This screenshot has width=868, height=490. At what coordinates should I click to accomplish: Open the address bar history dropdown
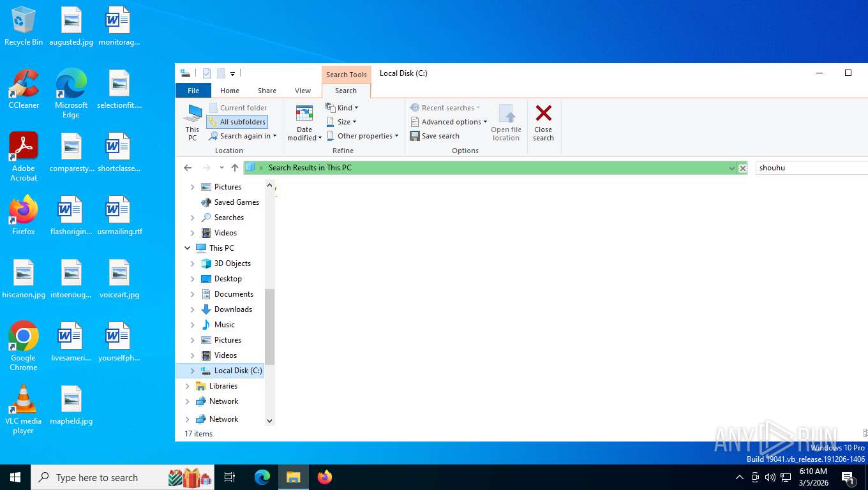coord(731,168)
